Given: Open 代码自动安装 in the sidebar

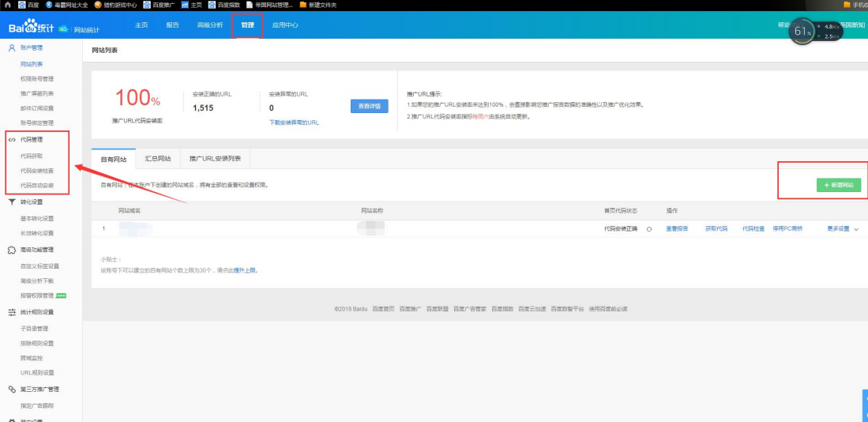Looking at the screenshot, I should point(37,186).
